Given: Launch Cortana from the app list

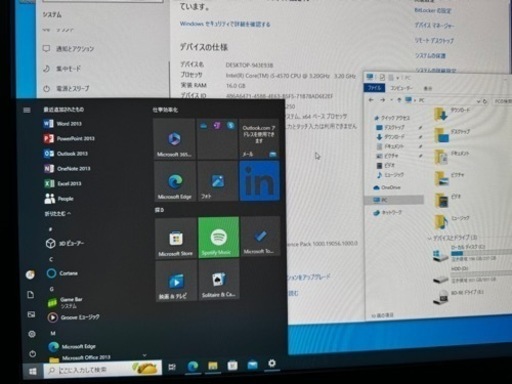Looking at the screenshot, I should pyautogui.click(x=62, y=273).
